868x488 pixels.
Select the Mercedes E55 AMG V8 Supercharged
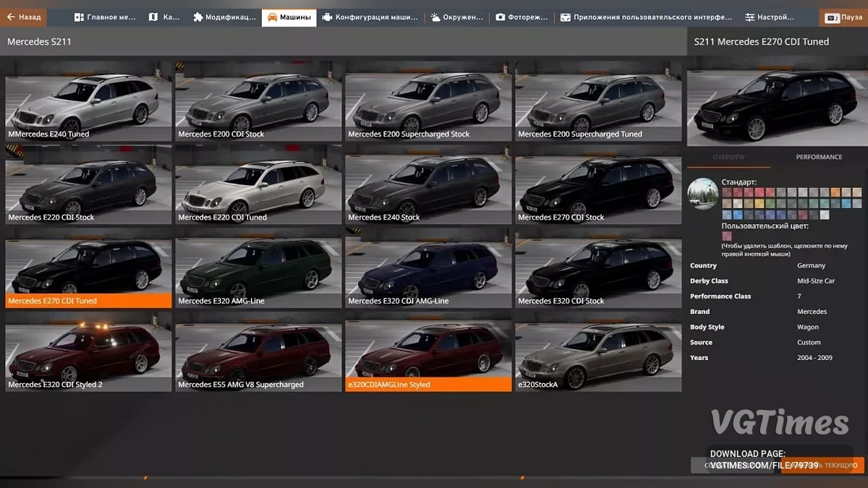click(258, 354)
